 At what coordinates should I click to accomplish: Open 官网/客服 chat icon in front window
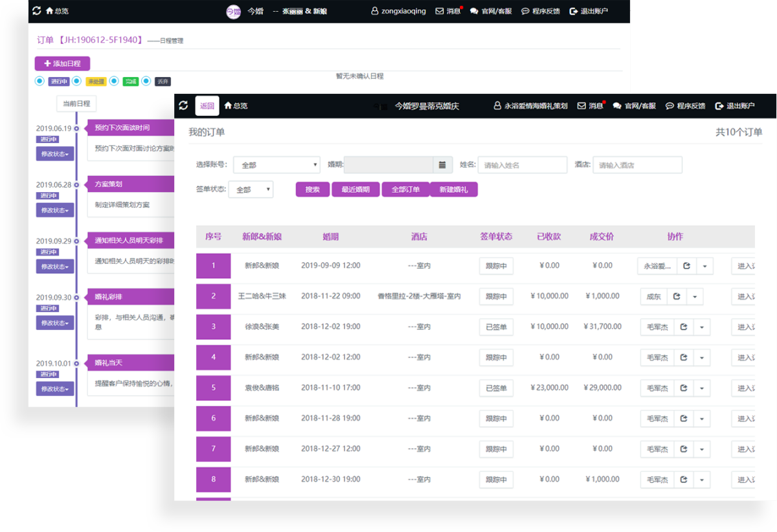click(617, 105)
